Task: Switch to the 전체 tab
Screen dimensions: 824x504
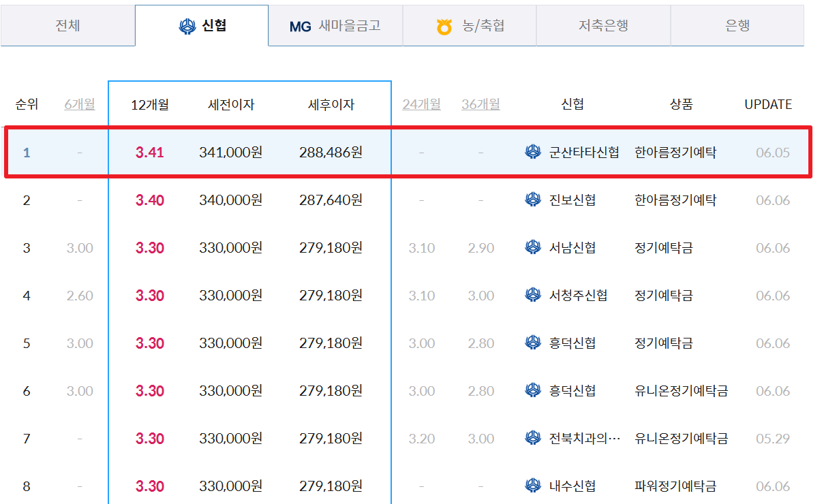Action: [67, 26]
